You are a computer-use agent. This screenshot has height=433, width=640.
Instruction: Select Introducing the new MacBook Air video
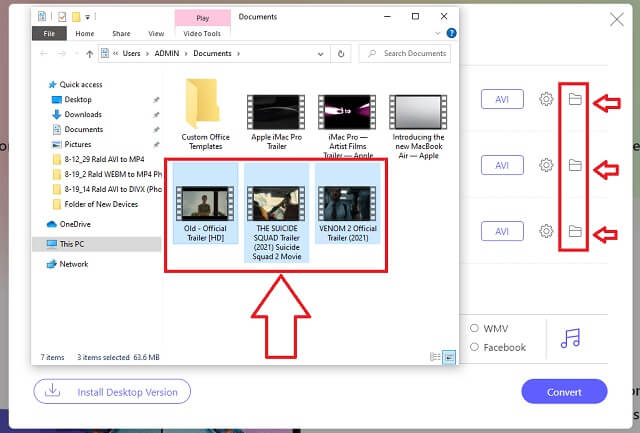tap(418, 127)
